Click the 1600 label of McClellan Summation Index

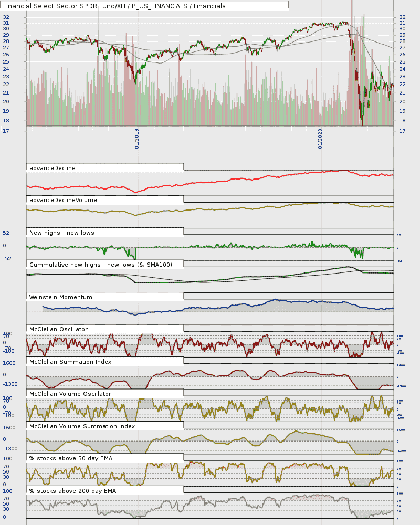click(9, 363)
